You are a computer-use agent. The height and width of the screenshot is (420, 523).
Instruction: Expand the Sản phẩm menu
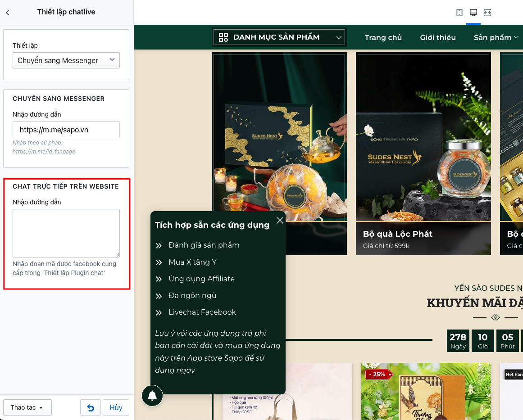point(496,37)
